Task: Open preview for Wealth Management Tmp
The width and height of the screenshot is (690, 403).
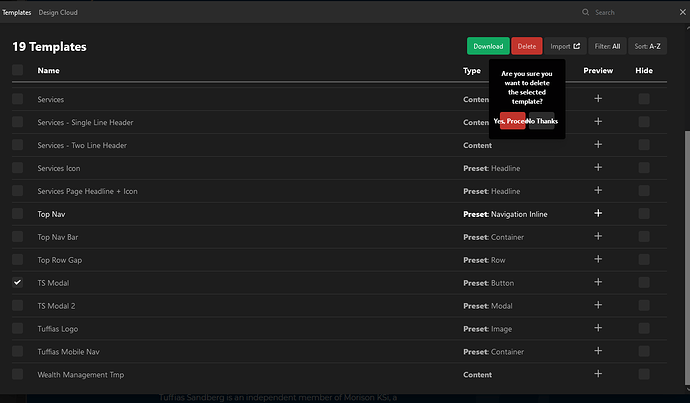Action: [x=598, y=374]
